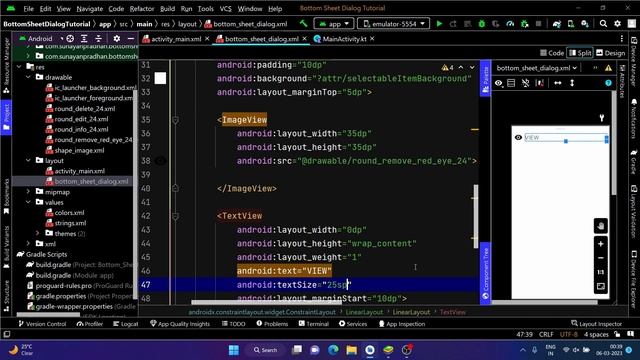Click Expand All in project panel
This screenshot has width=640, height=360.
(84, 38)
